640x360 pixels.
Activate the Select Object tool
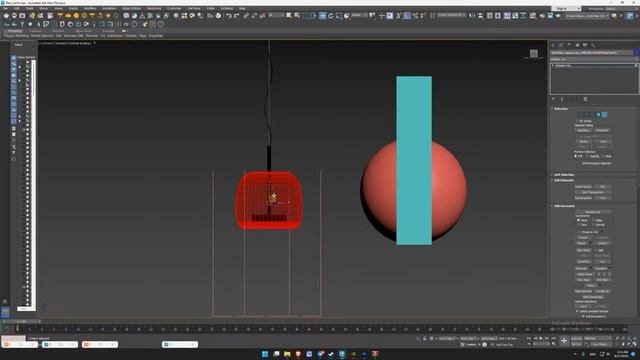[288, 16]
